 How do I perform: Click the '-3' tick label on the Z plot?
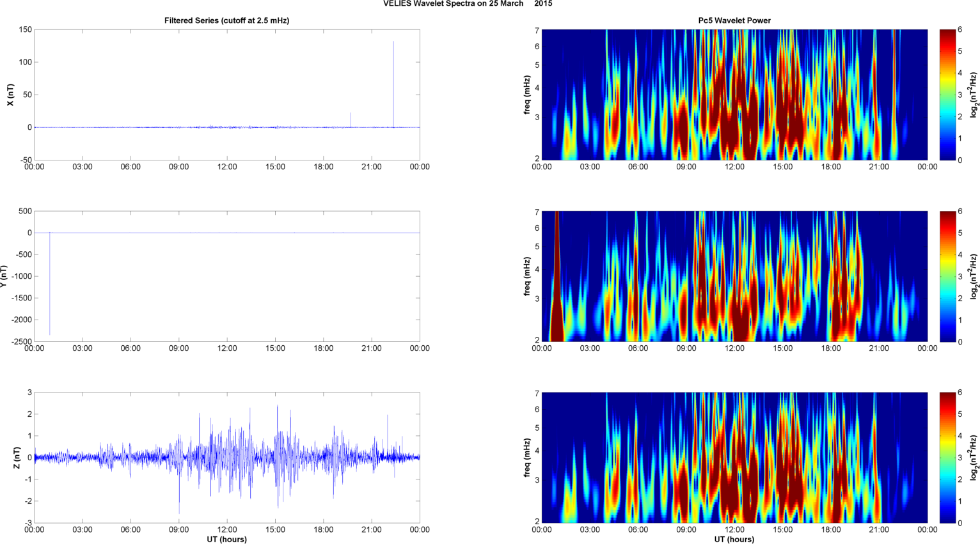[28, 524]
